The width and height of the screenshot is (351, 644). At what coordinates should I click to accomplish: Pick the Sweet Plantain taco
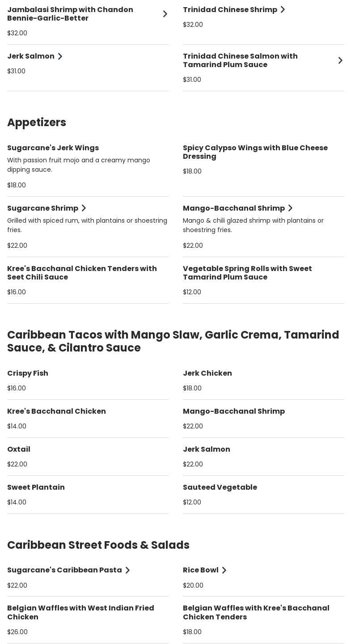click(x=36, y=487)
